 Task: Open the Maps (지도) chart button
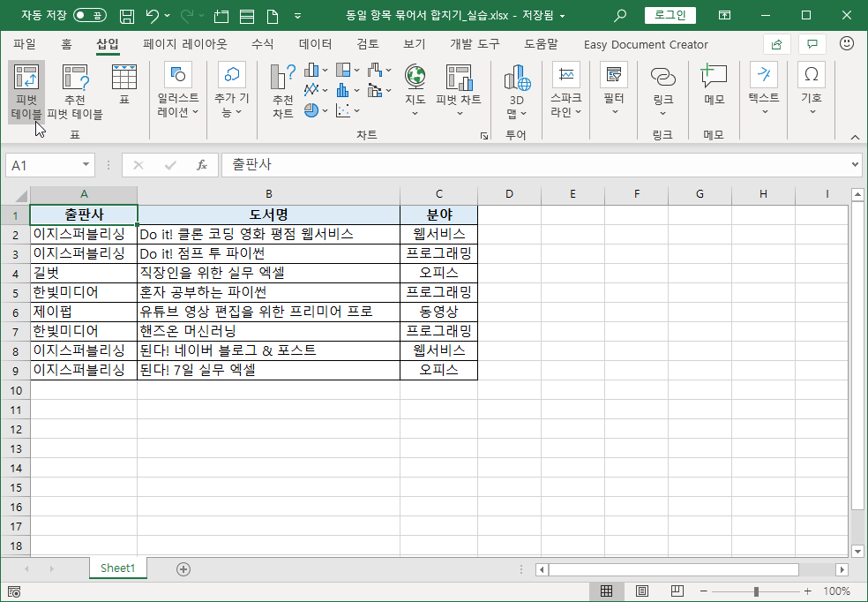click(415, 92)
